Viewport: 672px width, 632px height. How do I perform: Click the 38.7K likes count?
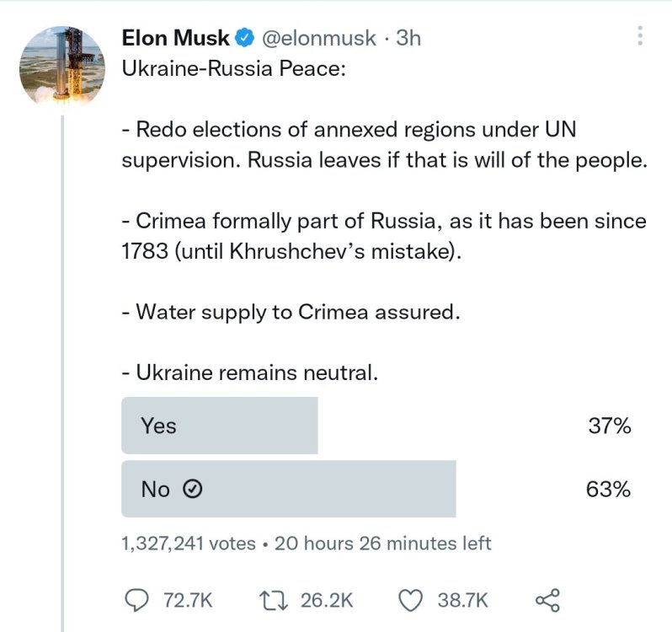(x=462, y=600)
